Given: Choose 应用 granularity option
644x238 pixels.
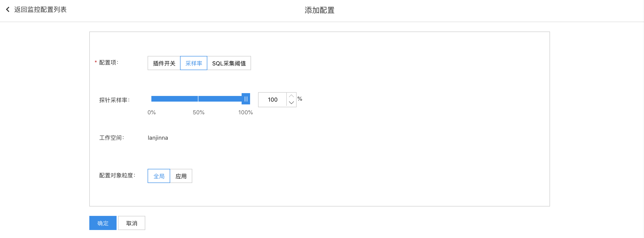Looking at the screenshot, I should coord(181,176).
